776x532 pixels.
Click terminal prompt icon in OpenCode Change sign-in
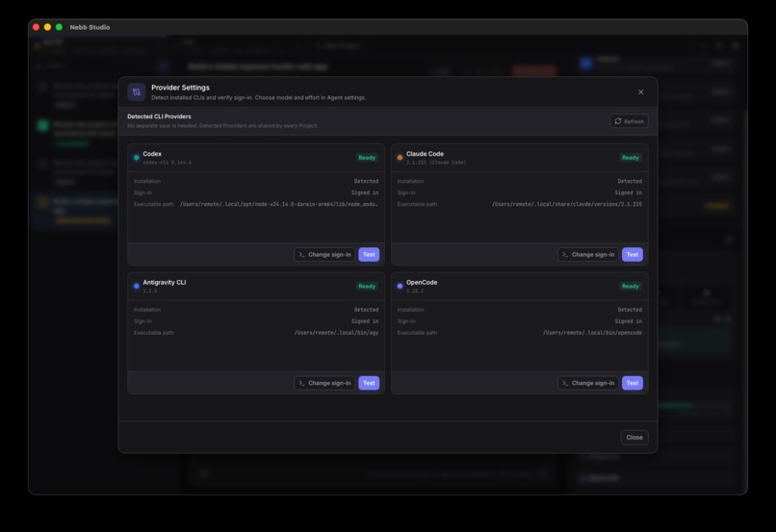pos(565,383)
